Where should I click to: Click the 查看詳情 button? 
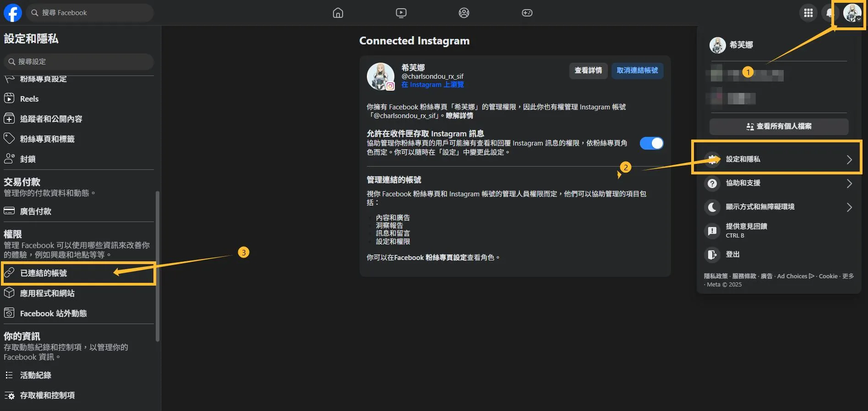tap(588, 70)
